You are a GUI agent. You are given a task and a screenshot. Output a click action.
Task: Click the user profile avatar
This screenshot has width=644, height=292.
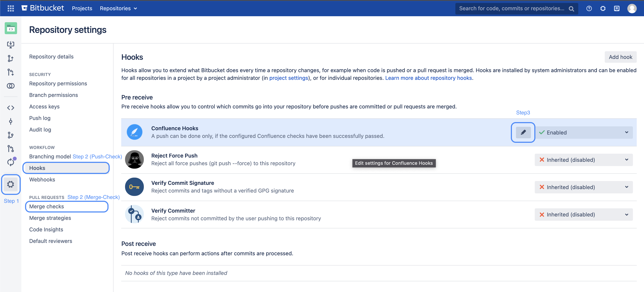(x=632, y=8)
